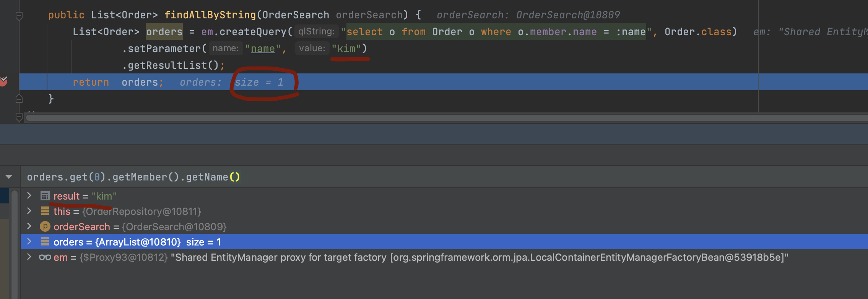Click the glasses watch icon beside em
Viewport: 868px width, 299px height.
45,257
